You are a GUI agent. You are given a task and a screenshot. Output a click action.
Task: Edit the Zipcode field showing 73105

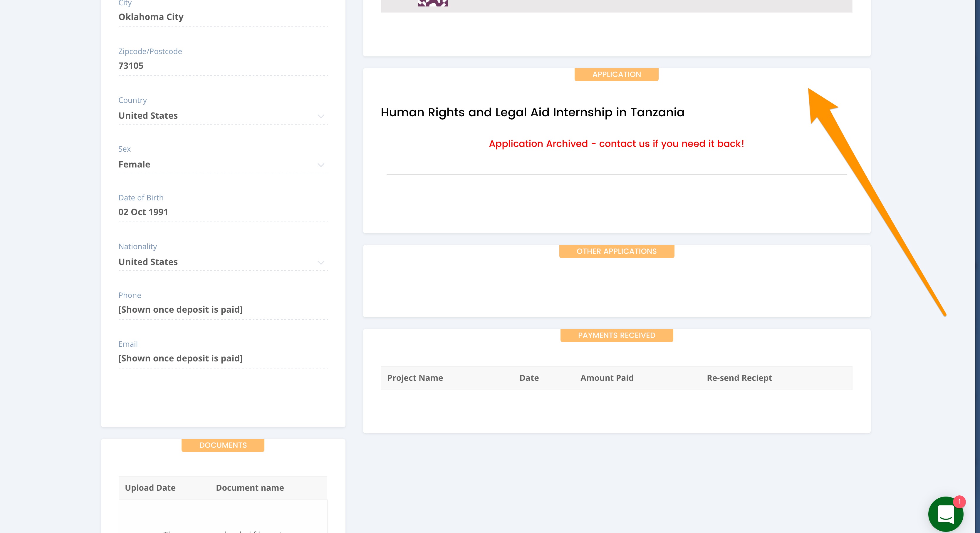(x=223, y=66)
